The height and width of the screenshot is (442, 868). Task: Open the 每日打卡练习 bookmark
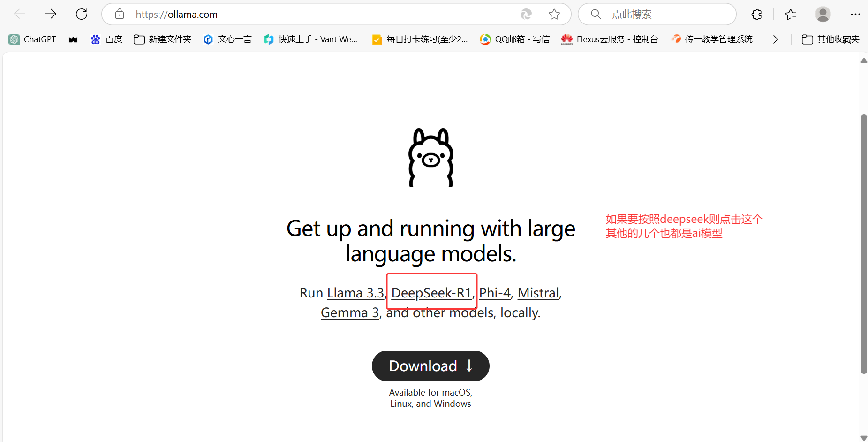(x=420, y=39)
